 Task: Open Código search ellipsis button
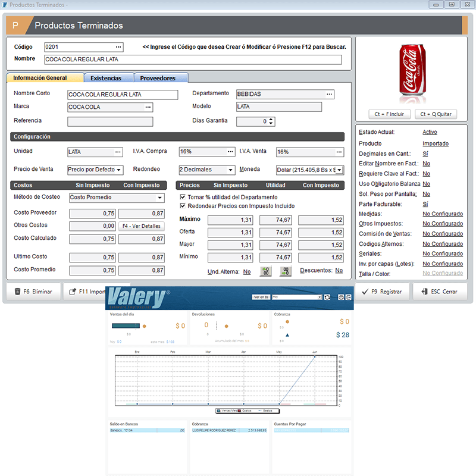(118, 46)
